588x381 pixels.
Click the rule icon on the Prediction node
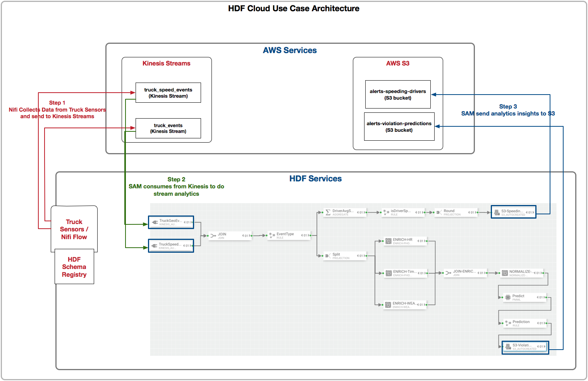pos(508,323)
